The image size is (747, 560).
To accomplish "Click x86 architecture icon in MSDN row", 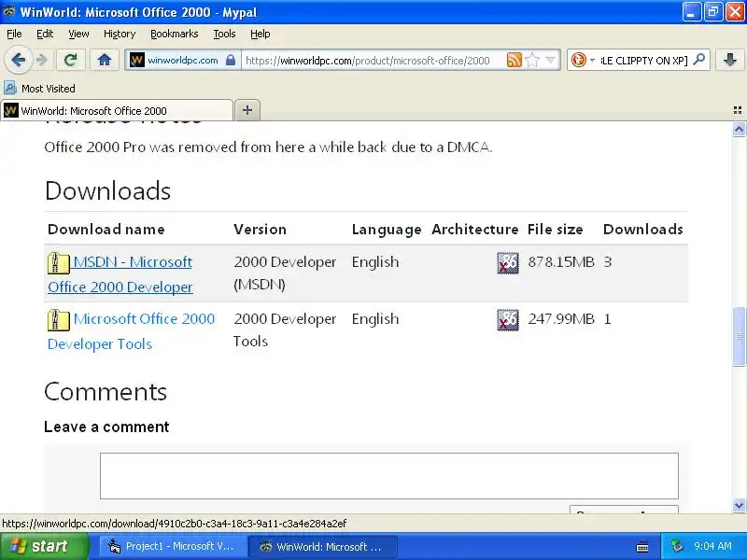I will [508, 263].
